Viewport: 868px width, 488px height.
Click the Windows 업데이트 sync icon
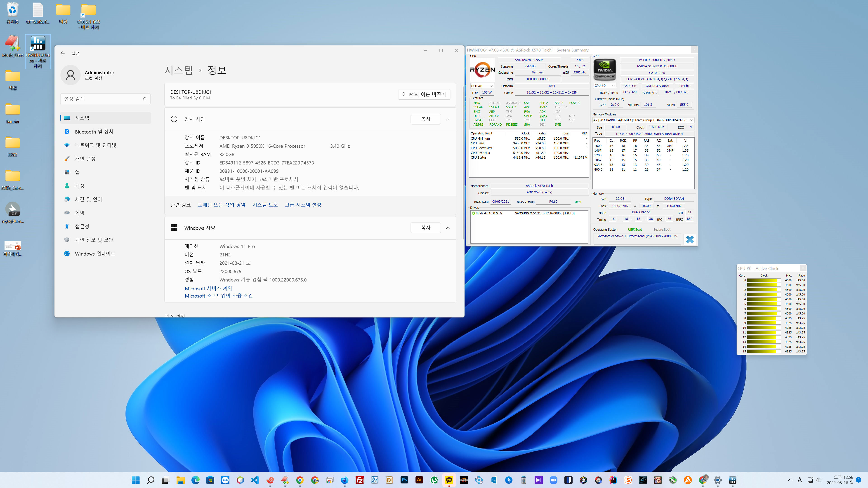click(67, 253)
